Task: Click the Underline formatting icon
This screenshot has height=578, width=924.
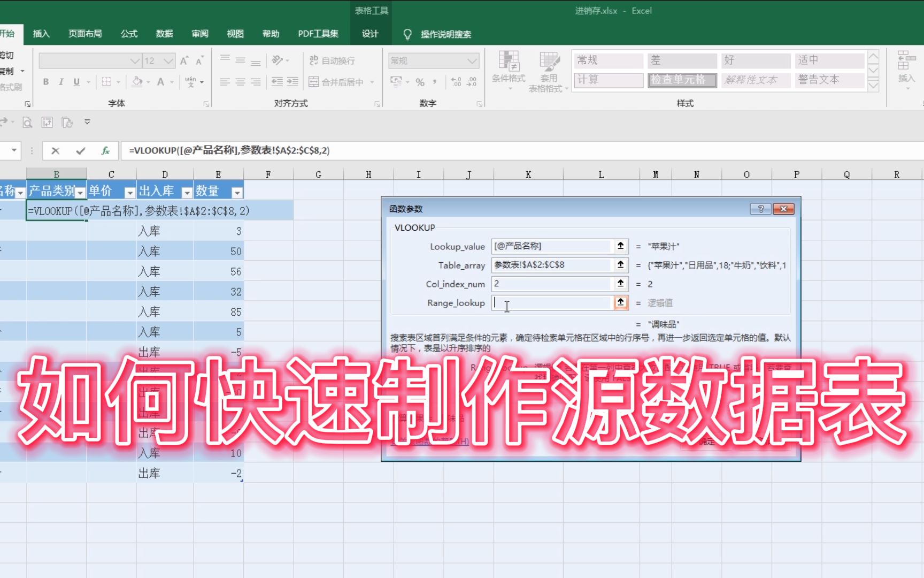Action: [x=76, y=82]
